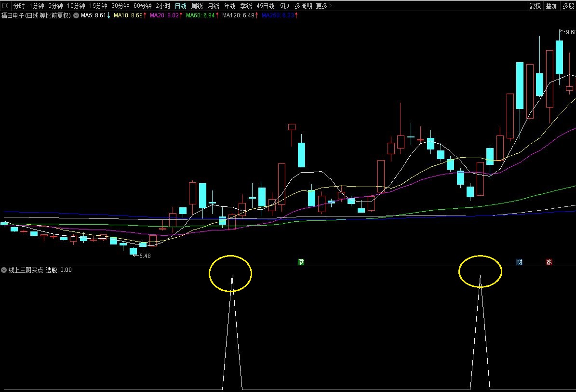The height and width of the screenshot is (392, 576).
Task: Click the red 涨 marker icon
Action: (549, 262)
